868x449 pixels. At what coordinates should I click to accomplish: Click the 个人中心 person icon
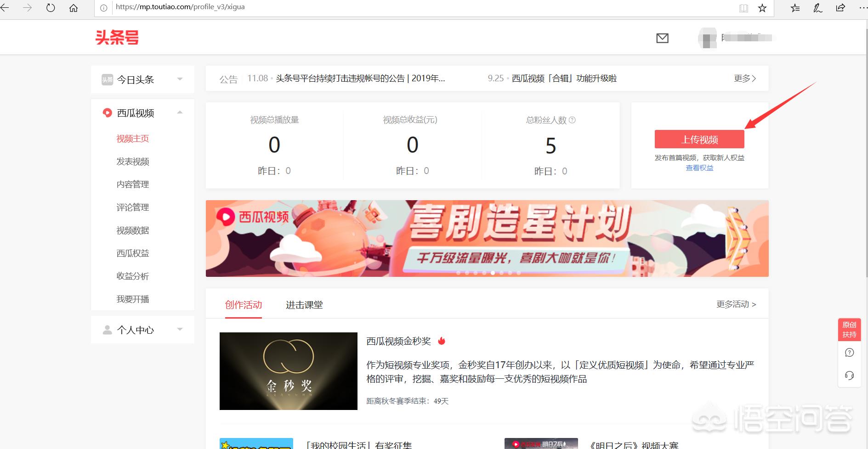(107, 330)
